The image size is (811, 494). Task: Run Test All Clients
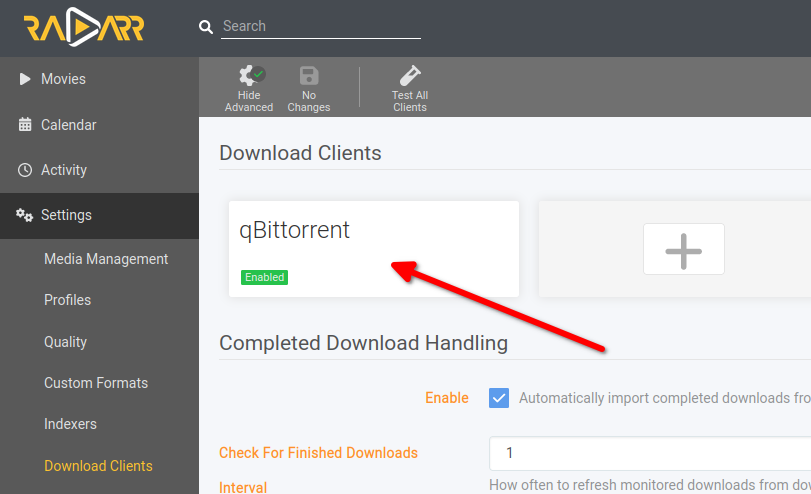pos(410,89)
